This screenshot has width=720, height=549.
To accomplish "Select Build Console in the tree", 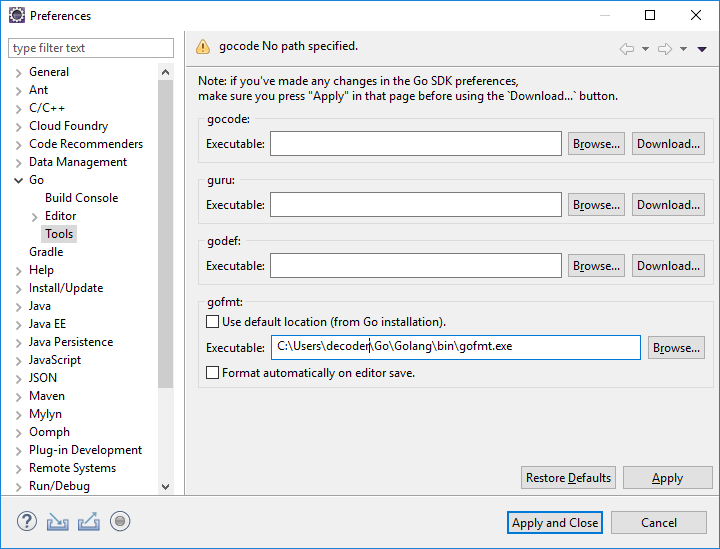I will tap(81, 198).
